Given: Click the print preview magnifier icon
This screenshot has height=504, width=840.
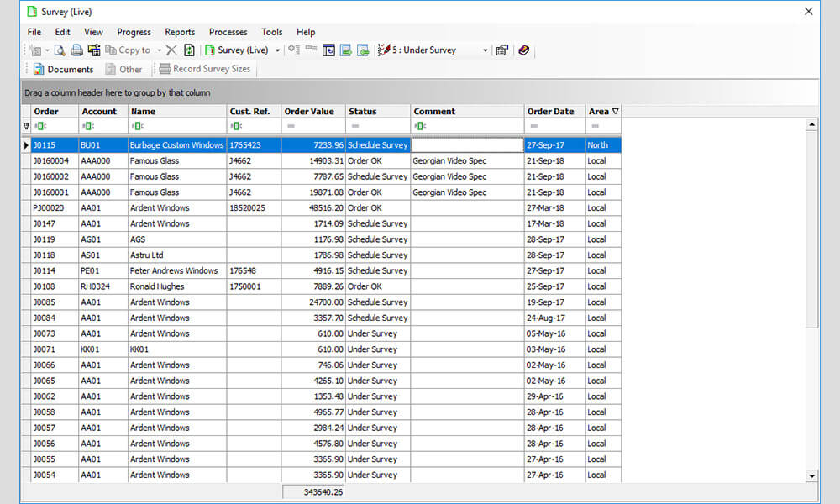Looking at the screenshot, I should (60, 50).
